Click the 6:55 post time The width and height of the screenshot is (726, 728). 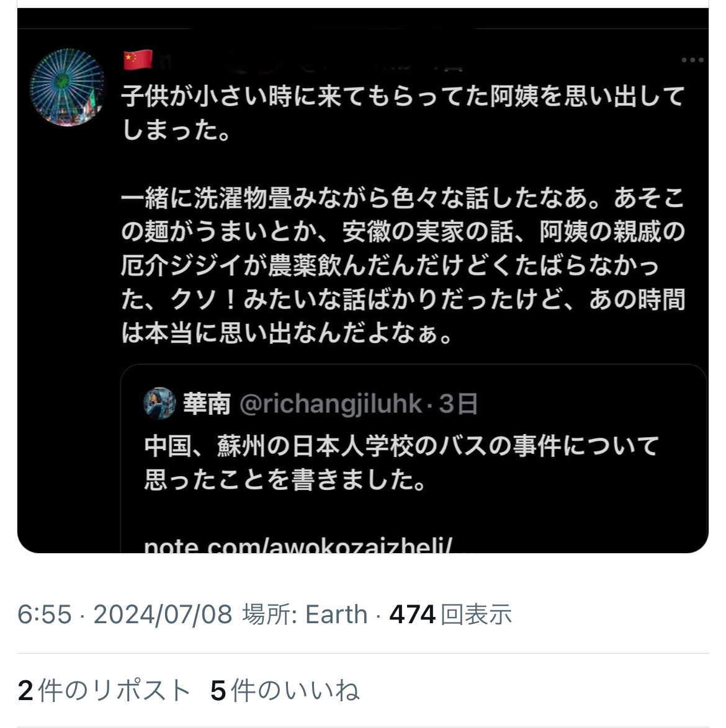pyautogui.click(x=45, y=615)
